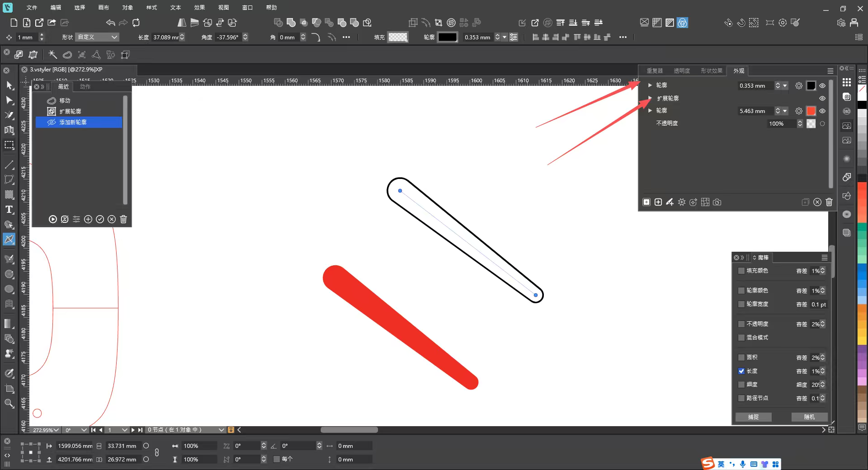The image size is (868, 470).
Task: Expand the 扩展轮廓 row in Appearance panel
Action: tap(650, 98)
